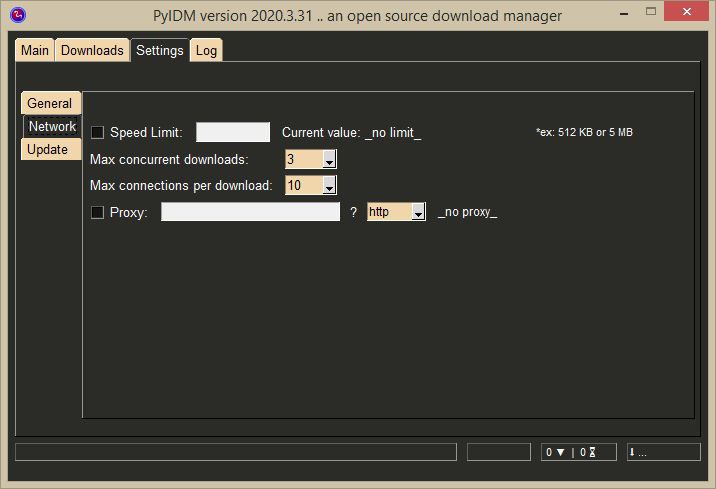Click the 'Max connections per download:' label
716x489 pixels.
(181, 185)
